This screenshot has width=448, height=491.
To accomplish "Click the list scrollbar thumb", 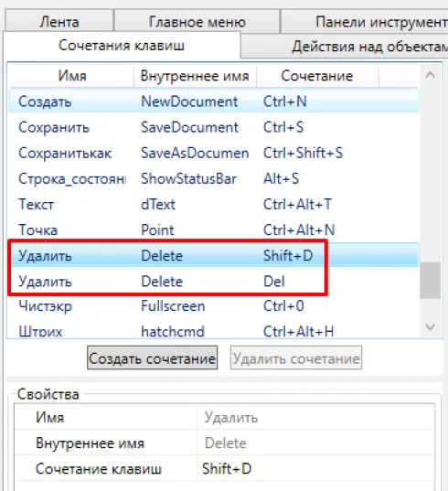I will tap(430, 281).
